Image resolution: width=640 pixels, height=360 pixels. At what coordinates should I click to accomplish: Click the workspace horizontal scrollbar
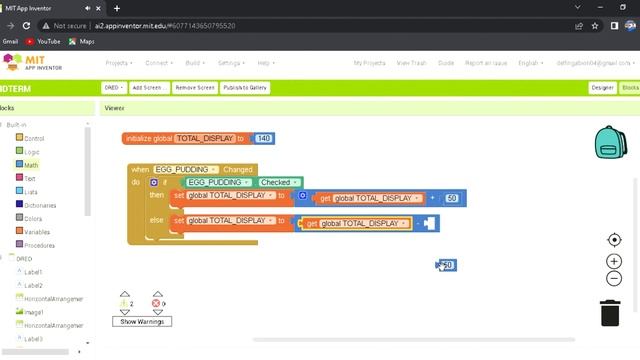pos(414,339)
